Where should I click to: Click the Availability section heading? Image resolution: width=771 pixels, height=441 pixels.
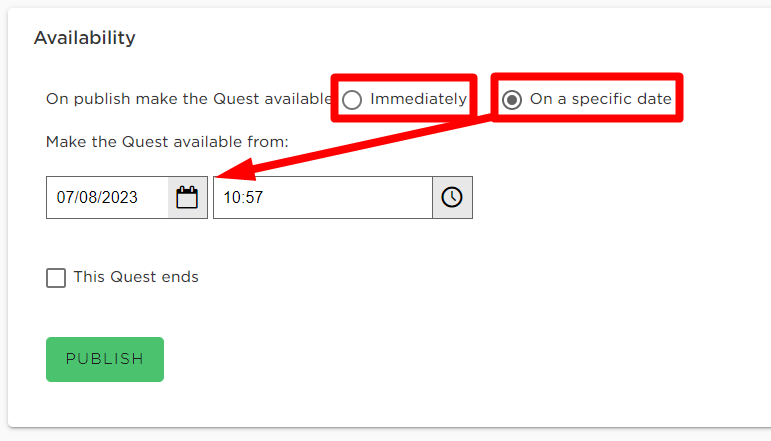click(85, 38)
